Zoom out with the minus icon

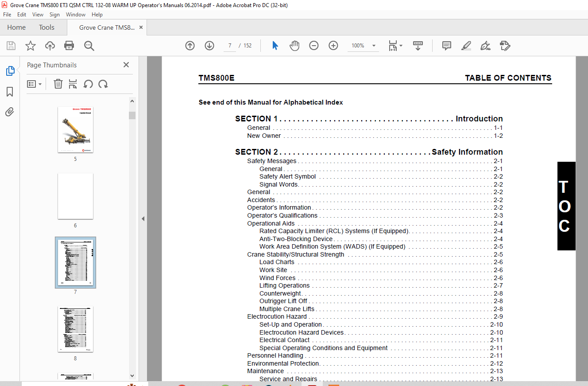tap(314, 46)
